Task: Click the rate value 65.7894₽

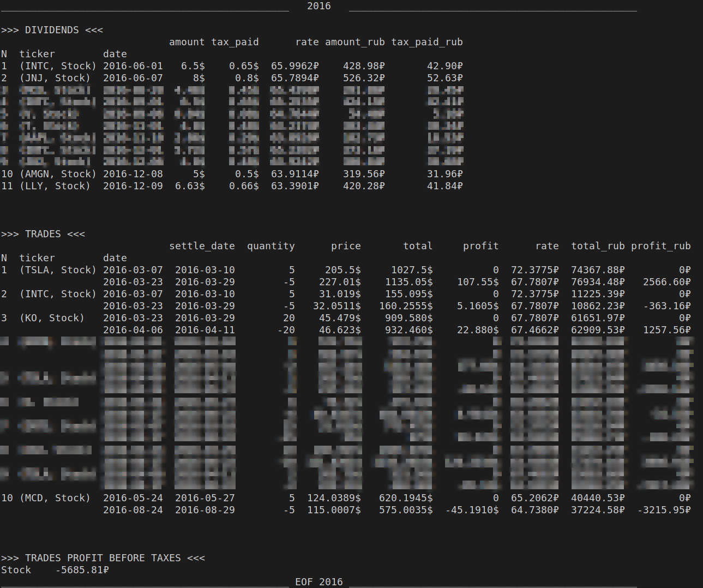Action: [295, 78]
